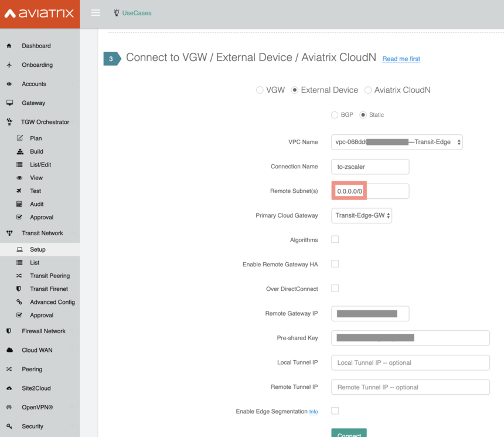Viewport: 504px width, 437px height.
Task: Click the Firewall Network shield icon
Action: click(9, 331)
